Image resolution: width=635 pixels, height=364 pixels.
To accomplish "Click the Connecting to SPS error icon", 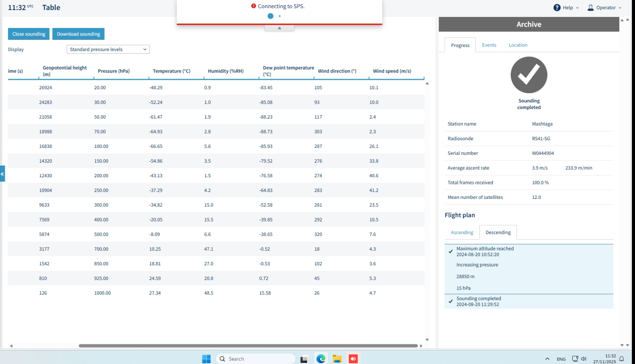I will [x=254, y=6].
